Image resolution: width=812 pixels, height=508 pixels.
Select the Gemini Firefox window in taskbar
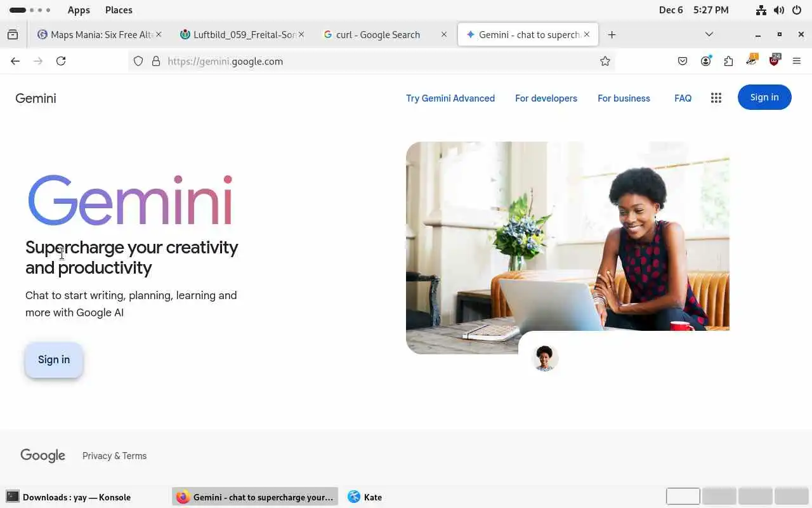coord(255,497)
